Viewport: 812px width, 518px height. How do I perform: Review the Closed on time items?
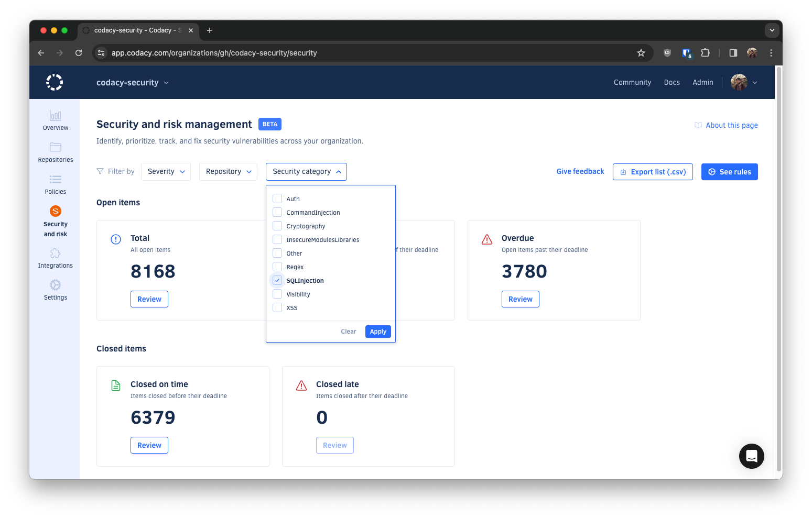pyautogui.click(x=149, y=445)
